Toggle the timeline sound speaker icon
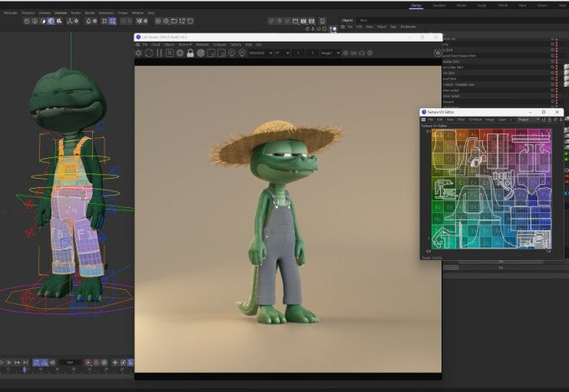 coord(52,362)
